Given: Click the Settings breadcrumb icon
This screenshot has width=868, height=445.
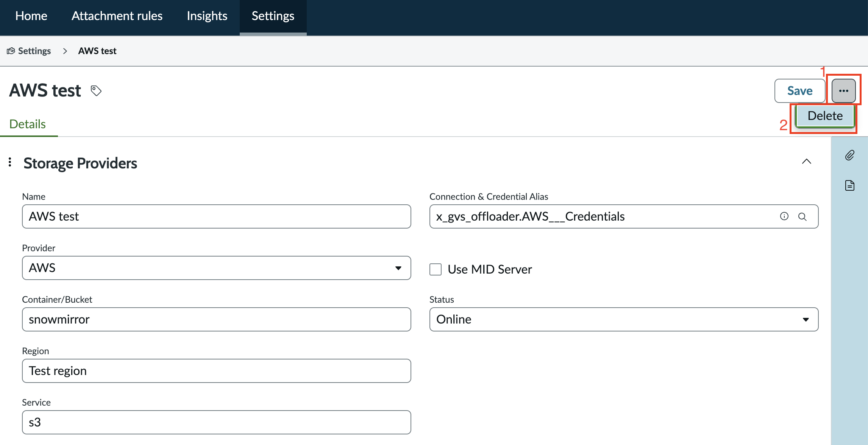Looking at the screenshot, I should tap(11, 51).
